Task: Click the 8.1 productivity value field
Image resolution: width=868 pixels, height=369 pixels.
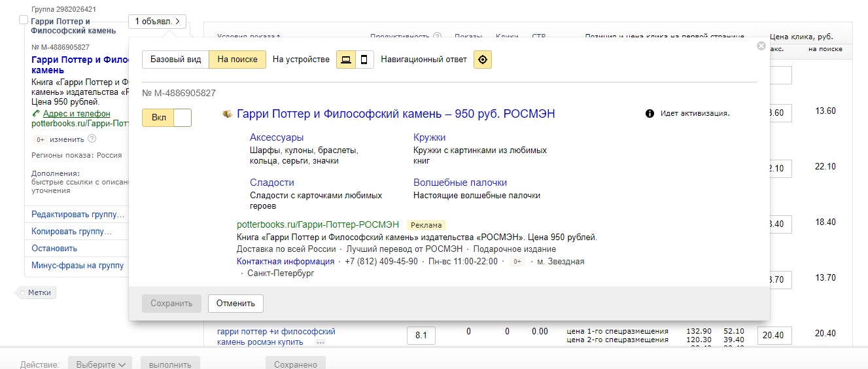Action: coord(421,336)
